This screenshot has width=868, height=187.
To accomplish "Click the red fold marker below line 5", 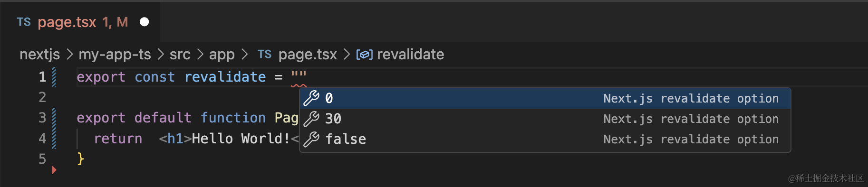I will 54,170.
